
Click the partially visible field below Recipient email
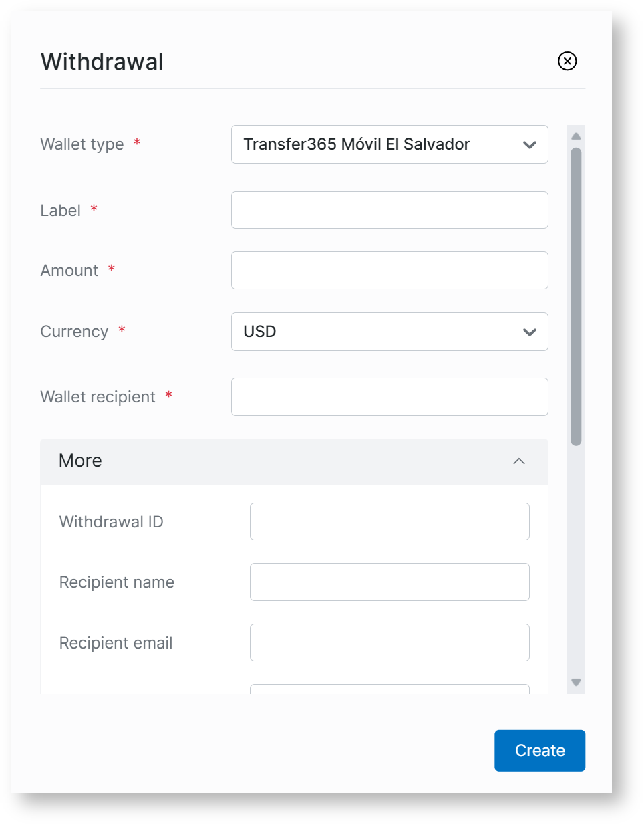pyautogui.click(x=389, y=689)
